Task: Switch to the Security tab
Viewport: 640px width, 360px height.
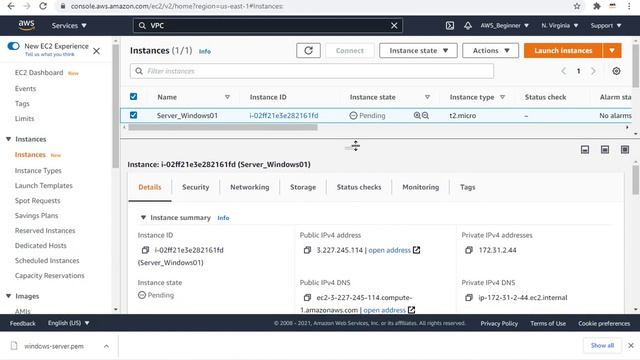Action: pos(196,187)
